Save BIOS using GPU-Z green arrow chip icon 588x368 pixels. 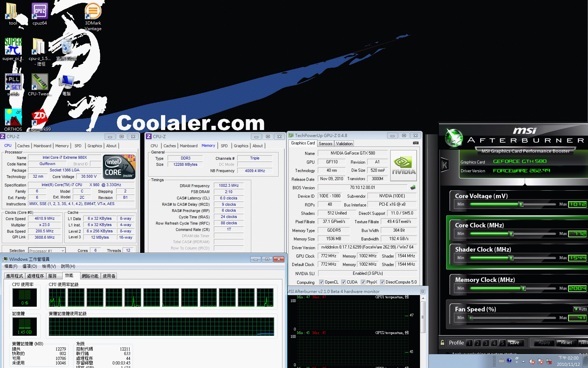(413, 188)
